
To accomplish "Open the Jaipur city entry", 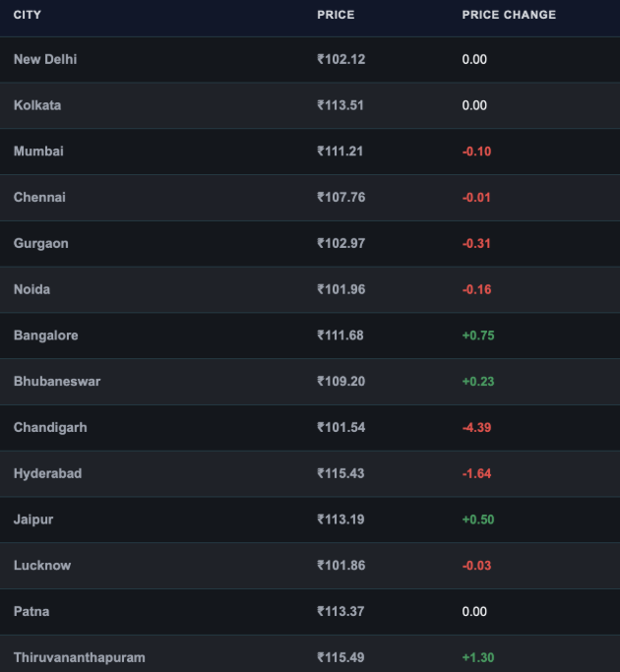I will coord(33,519).
